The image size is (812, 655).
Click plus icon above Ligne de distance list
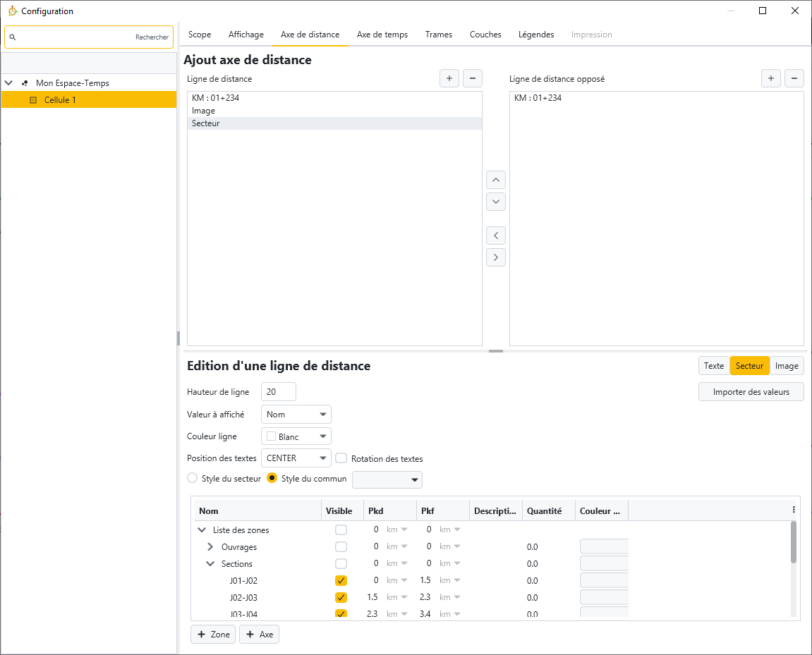(x=449, y=78)
